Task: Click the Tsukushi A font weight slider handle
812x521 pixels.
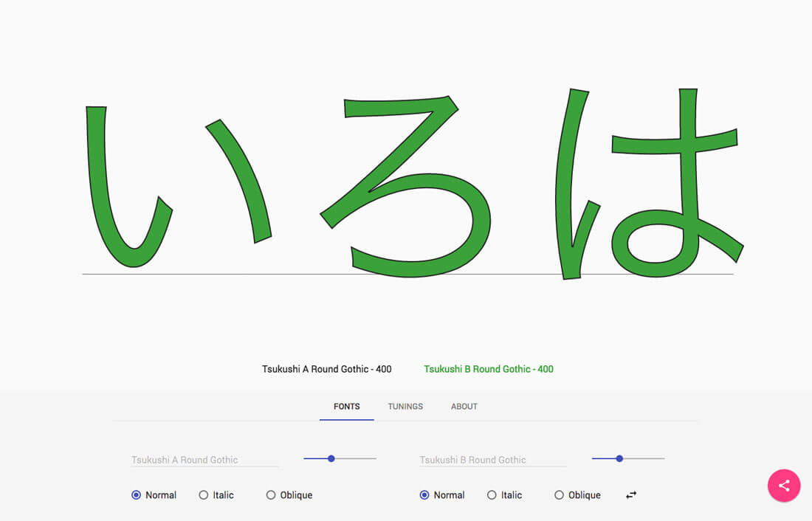Action: pyautogui.click(x=331, y=459)
